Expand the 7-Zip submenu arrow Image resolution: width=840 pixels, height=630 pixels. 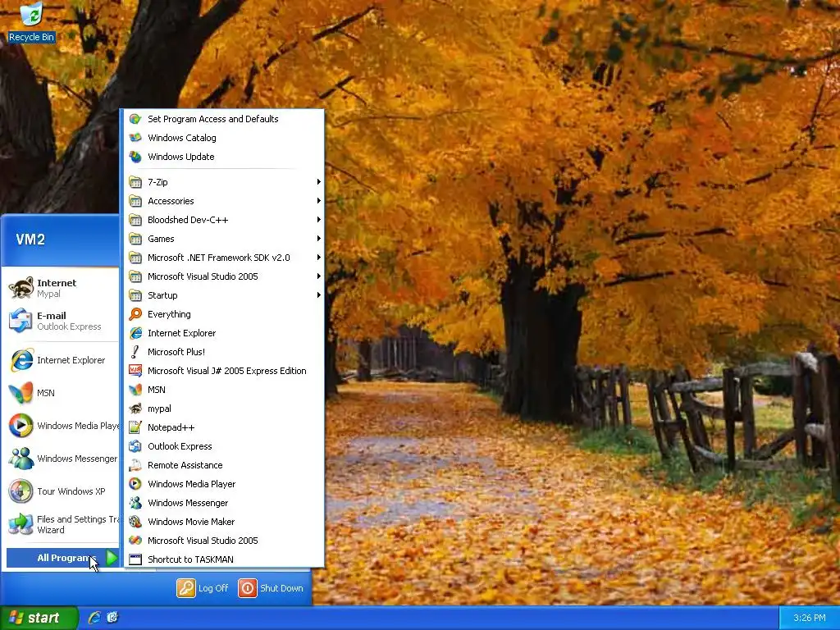tap(319, 181)
